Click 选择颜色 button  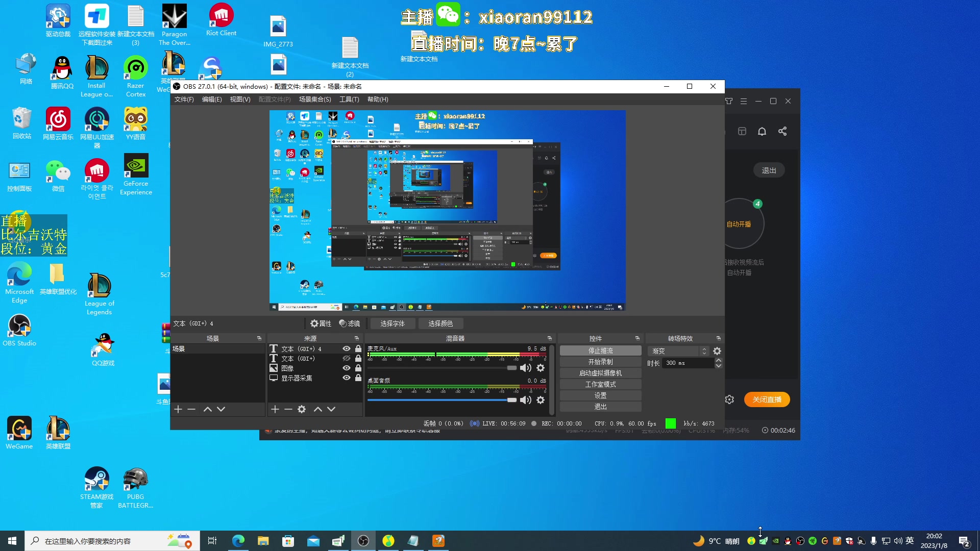[x=440, y=323]
